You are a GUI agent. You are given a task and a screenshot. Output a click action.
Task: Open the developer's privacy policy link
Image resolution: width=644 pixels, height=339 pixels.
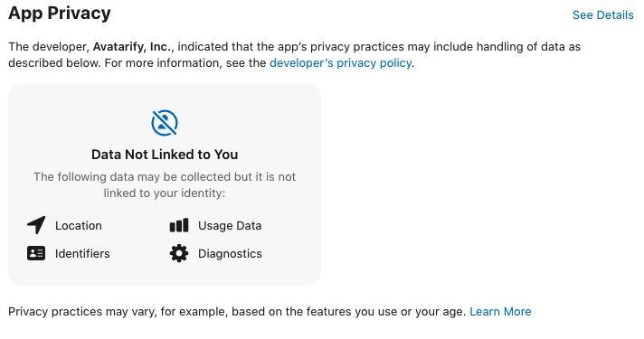click(x=340, y=62)
